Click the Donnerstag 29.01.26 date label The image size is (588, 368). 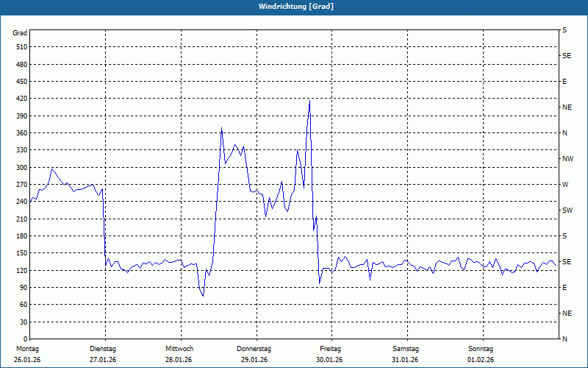point(254,354)
